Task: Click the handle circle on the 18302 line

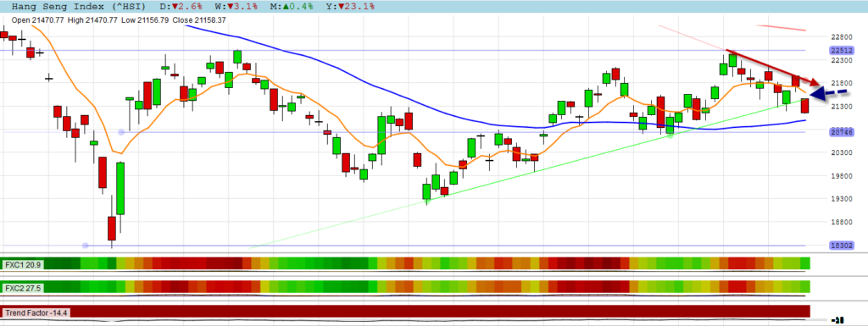Action: [x=85, y=246]
